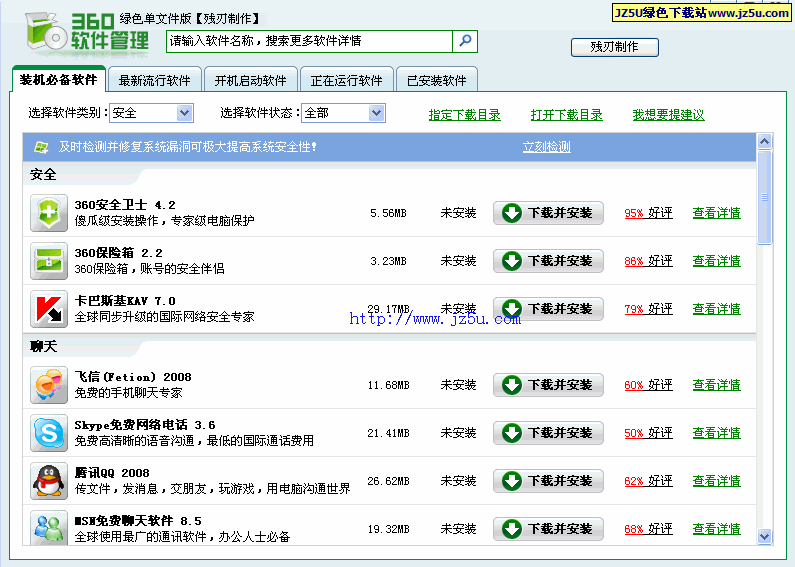795x567 pixels.
Task: View details for 卡巴斯基KAV
Action: (x=716, y=309)
